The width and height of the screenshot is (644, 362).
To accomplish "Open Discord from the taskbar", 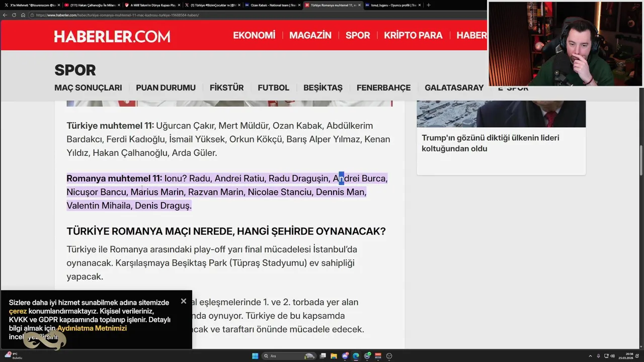I will point(345,356).
